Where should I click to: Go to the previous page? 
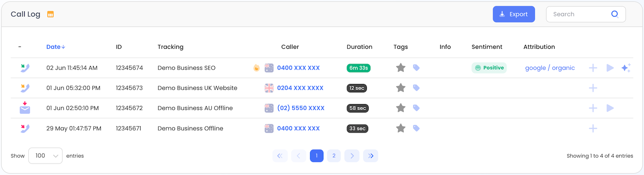[x=299, y=156]
